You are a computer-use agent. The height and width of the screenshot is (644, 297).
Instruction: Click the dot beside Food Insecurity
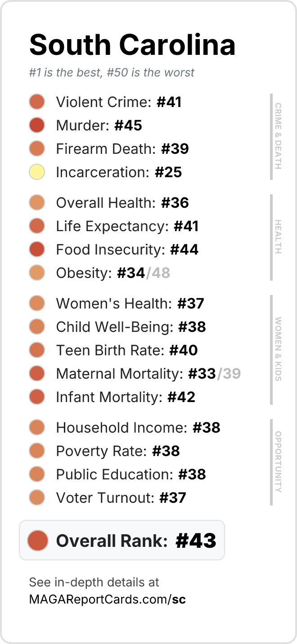tap(37, 249)
